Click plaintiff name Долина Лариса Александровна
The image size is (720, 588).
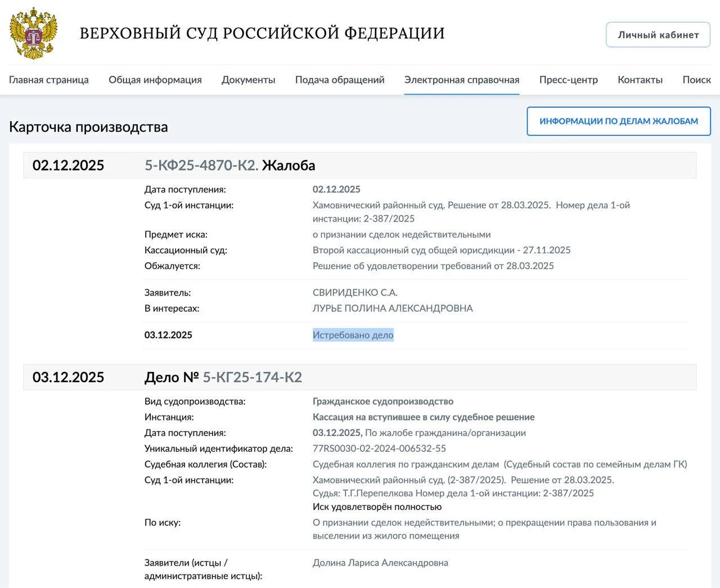380,563
